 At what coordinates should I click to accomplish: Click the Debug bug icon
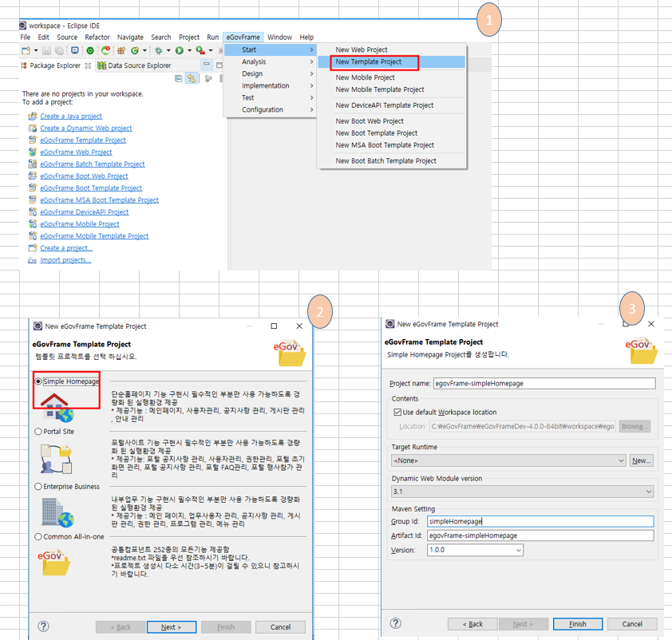pos(159,50)
